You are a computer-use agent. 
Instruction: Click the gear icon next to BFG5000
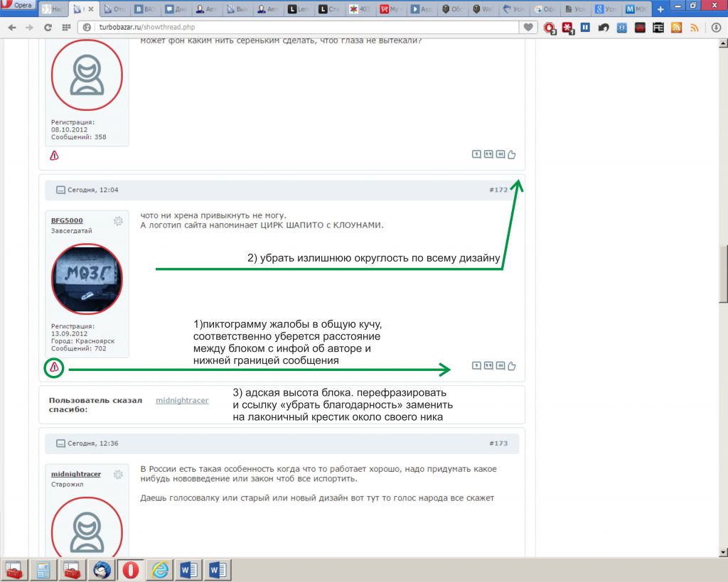click(118, 221)
